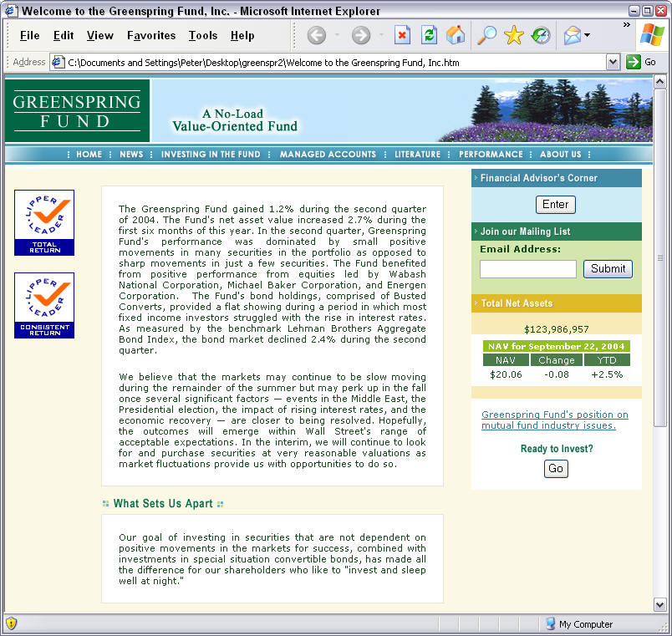Open the Tools menu
This screenshot has height=636, width=672.
[203, 36]
